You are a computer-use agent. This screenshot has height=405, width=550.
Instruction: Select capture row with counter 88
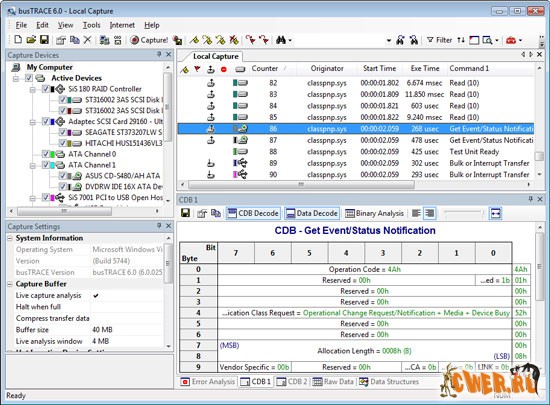pos(356,152)
